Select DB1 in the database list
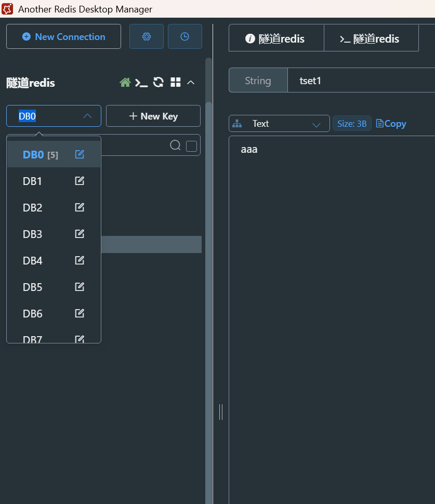 [54, 181]
